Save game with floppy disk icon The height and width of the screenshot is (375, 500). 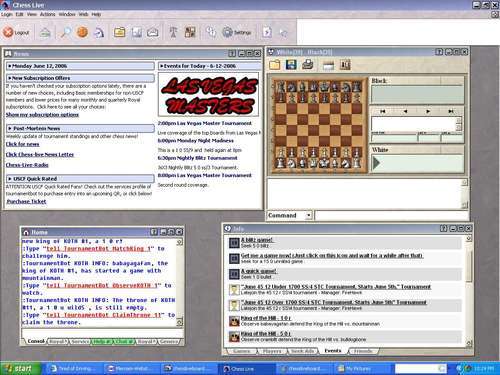tap(291, 65)
